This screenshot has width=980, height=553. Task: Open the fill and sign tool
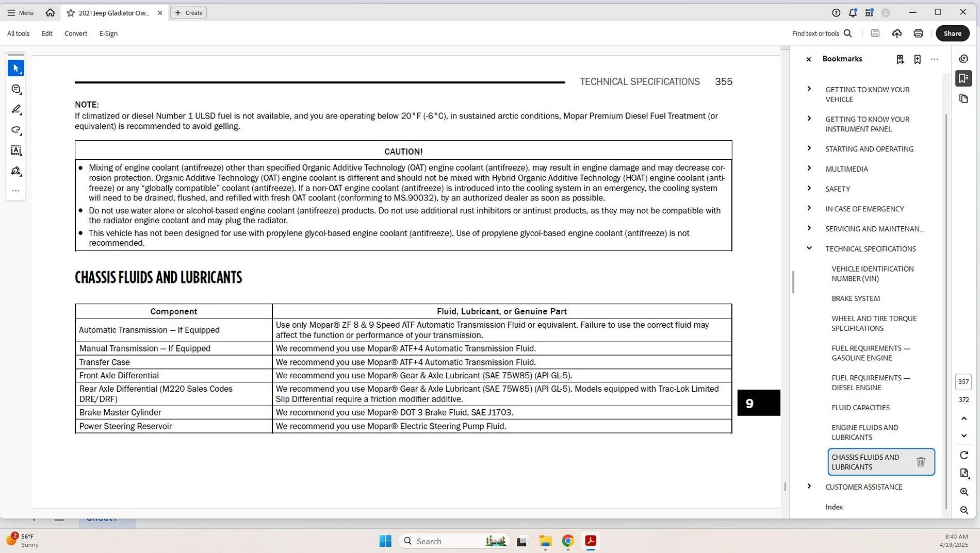(16, 171)
